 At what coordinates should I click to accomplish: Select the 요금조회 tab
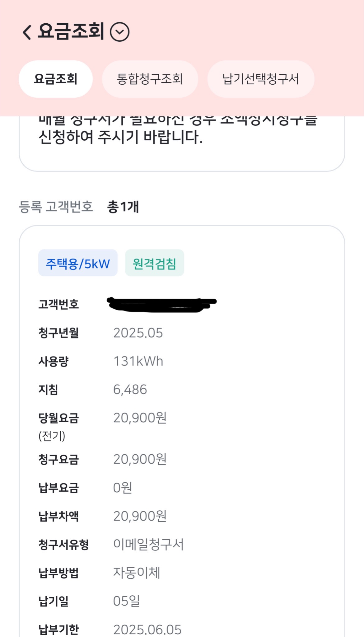tap(56, 79)
